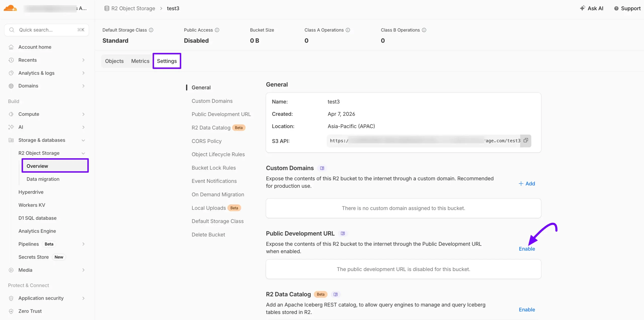Image resolution: width=644 pixels, height=320 pixels.
Task: Select the Account home icon in sidebar
Action: 11,47
